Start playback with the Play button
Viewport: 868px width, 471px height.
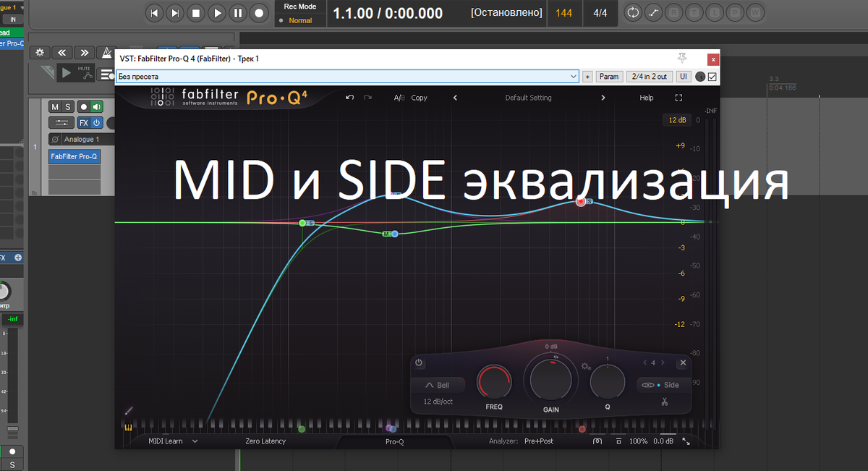point(217,12)
